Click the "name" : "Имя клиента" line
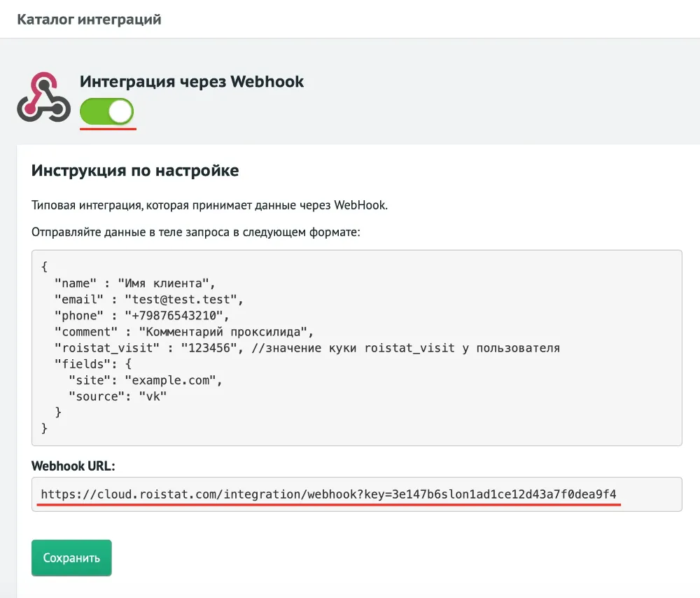This screenshot has width=700, height=598. tap(135, 283)
